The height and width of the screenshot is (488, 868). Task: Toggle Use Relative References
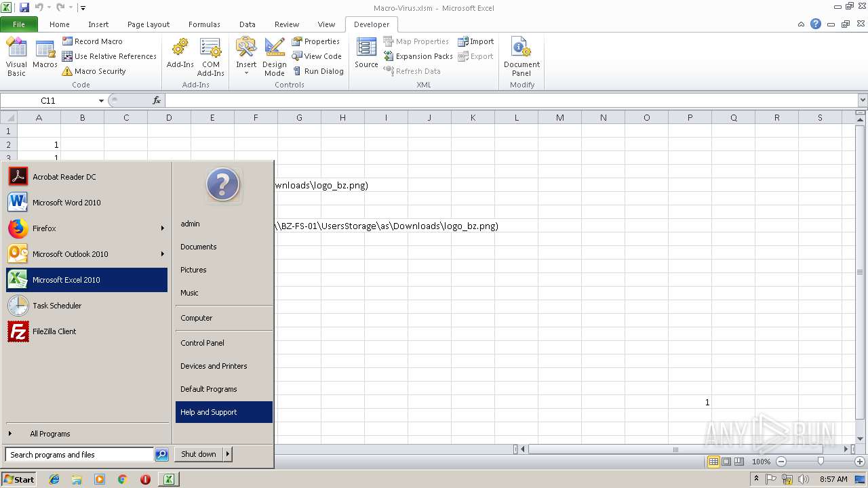[109, 56]
